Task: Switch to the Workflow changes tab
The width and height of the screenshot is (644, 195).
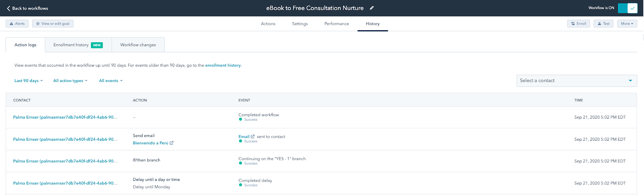Action: pyautogui.click(x=138, y=45)
